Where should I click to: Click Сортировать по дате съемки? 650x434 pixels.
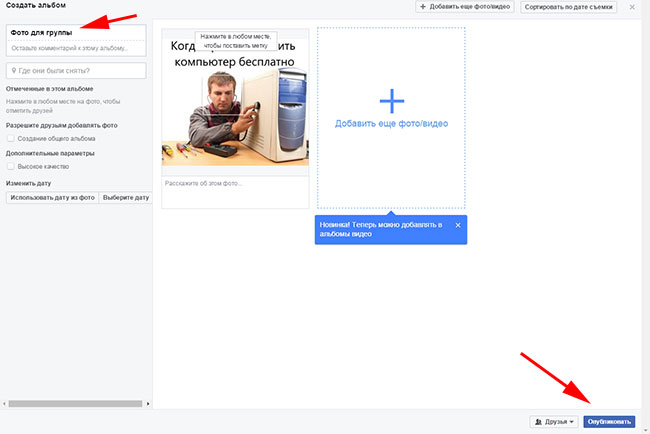point(569,7)
